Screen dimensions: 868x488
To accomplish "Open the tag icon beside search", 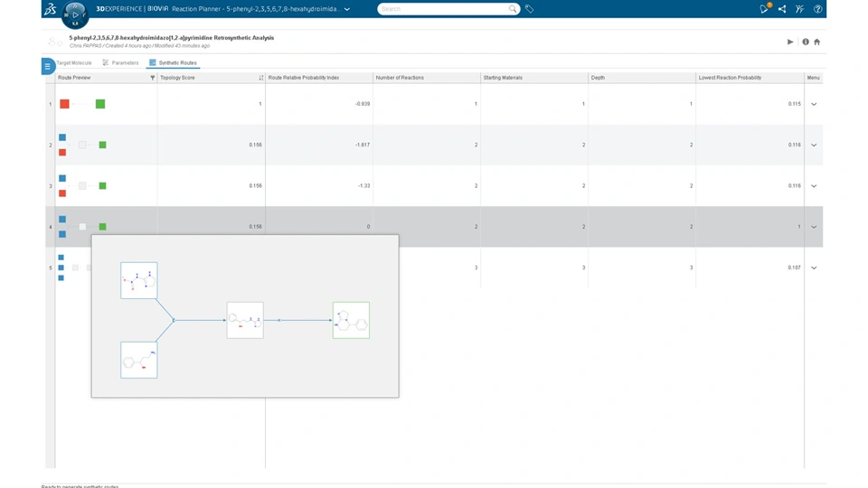I will (529, 9).
